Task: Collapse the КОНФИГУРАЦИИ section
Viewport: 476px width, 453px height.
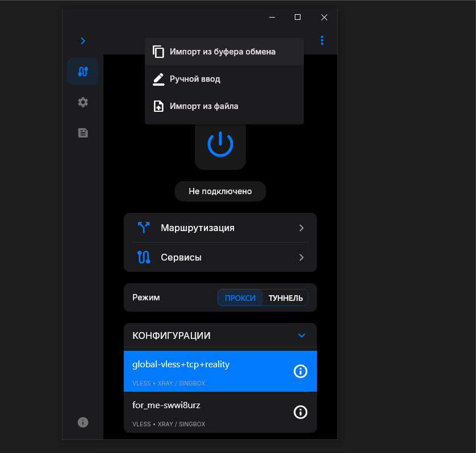Action: coord(302,335)
